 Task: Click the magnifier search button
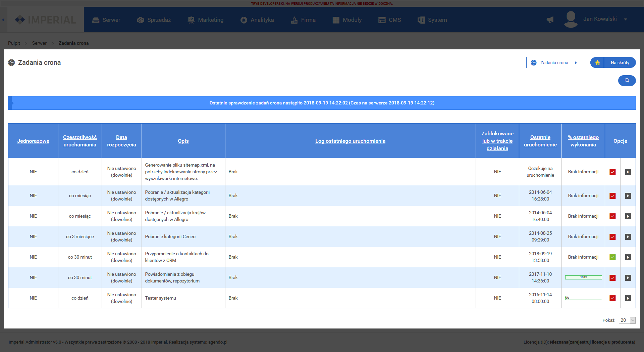(x=627, y=81)
